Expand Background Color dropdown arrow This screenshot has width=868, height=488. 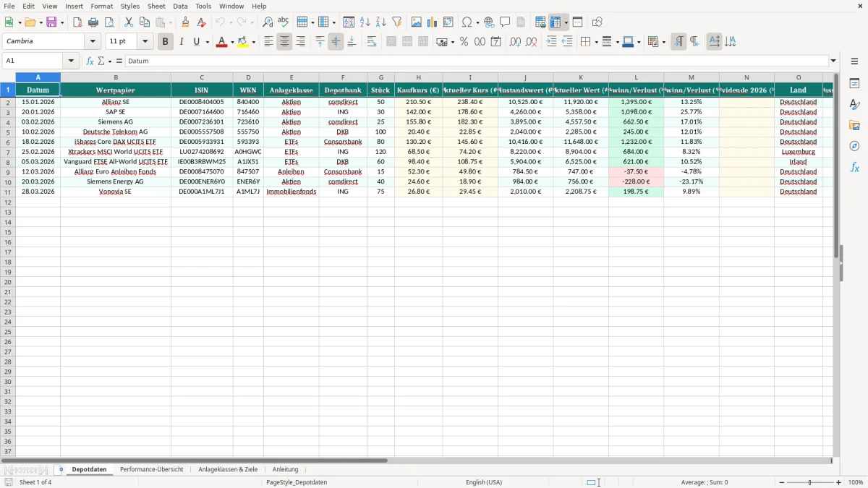click(x=253, y=42)
